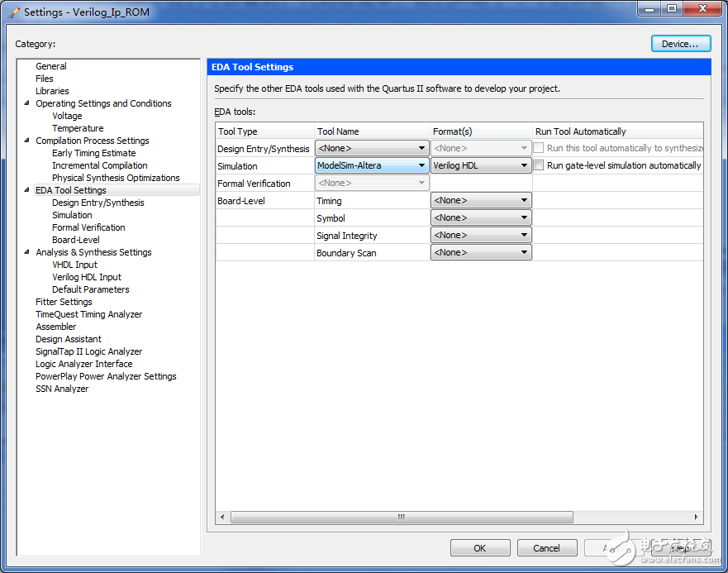Viewport: 728px width, 573px height.
Task: Open Simulation tool name ModelSim-Altera dropdown
Action: pos(371,165)
